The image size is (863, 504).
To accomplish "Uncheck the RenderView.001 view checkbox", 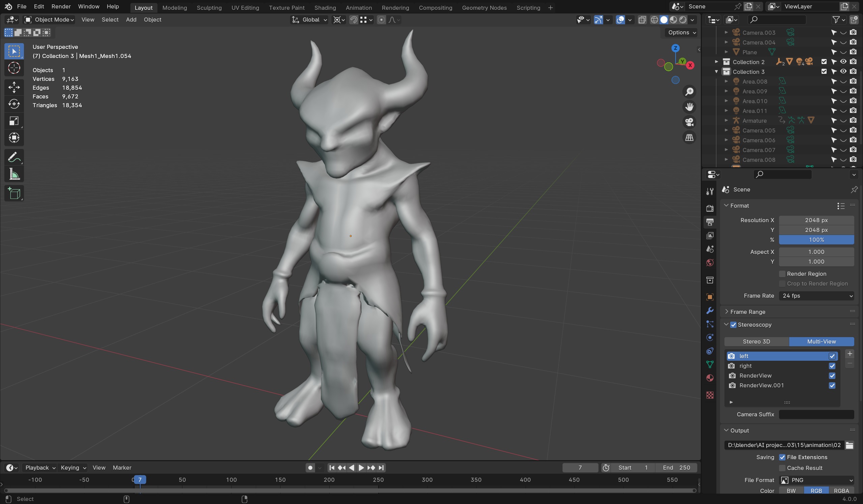I will click(832, 386).
